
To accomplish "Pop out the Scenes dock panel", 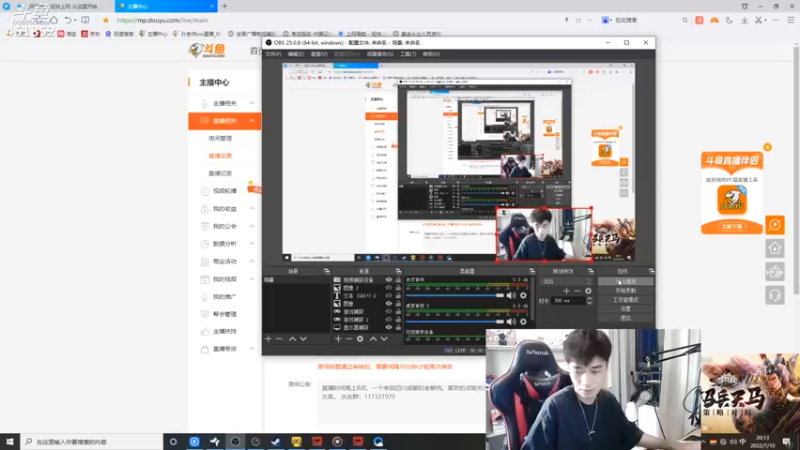I will 327,271.
